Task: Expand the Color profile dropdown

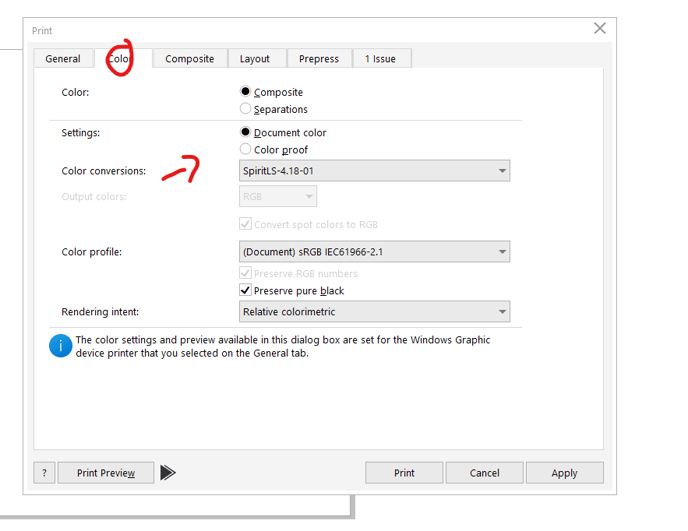Action: (x=374, y=251)
